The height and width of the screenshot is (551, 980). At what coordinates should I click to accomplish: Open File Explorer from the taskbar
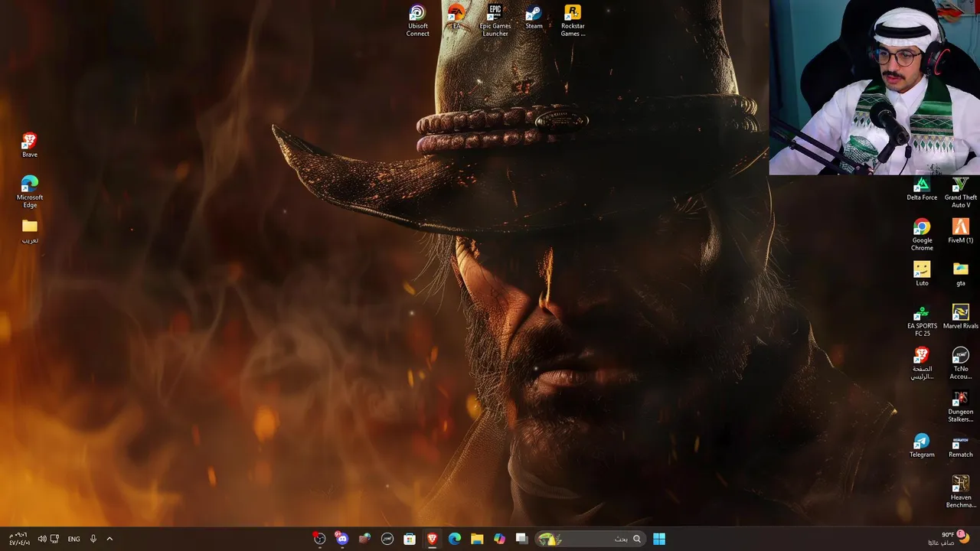coord(477,539)
